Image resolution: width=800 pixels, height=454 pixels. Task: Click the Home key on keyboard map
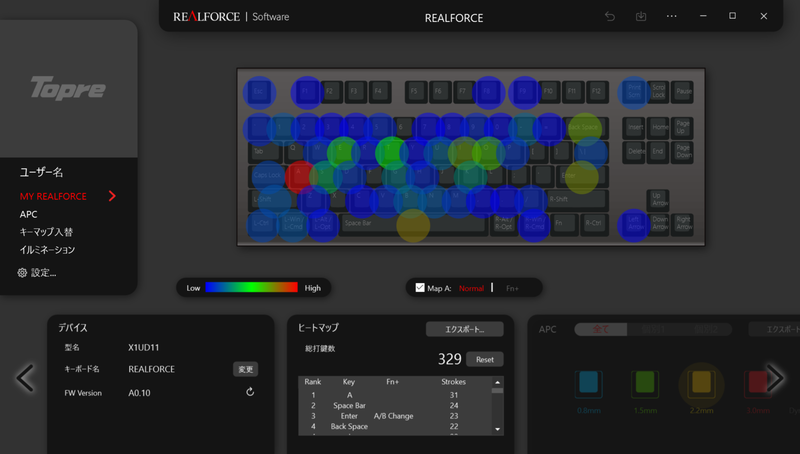coord(659,128)
